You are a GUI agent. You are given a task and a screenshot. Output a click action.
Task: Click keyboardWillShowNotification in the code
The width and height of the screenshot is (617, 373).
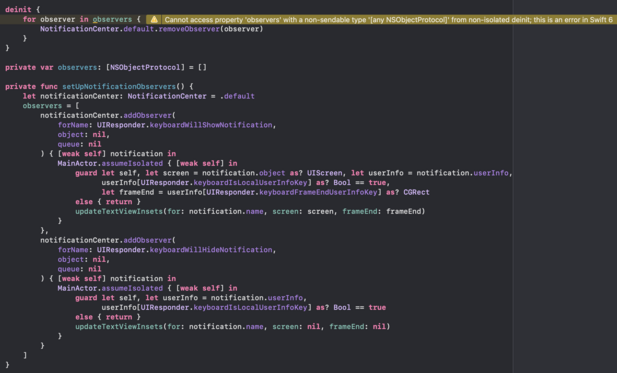coord(211,125)
